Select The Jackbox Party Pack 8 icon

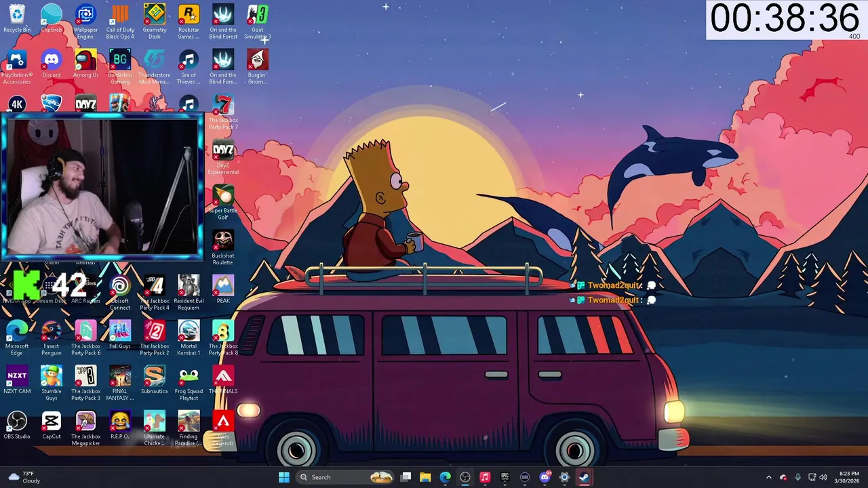223,339
